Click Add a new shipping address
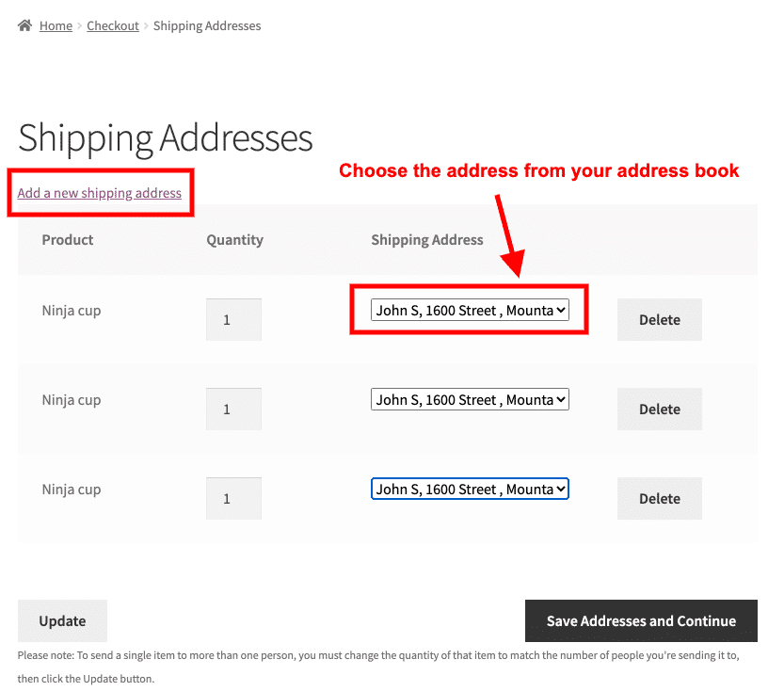The width and height of the screenshot is (784, 691). tap(99, 193)
